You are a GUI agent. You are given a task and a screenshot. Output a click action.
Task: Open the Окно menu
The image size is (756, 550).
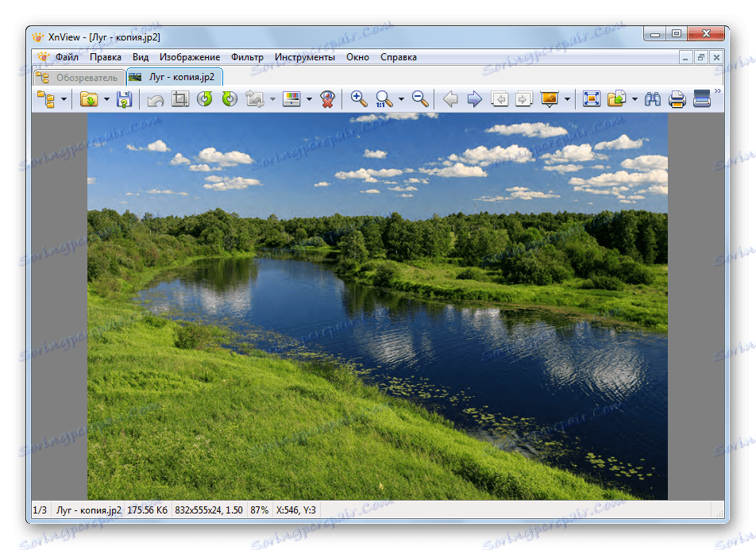click(357, 57)
